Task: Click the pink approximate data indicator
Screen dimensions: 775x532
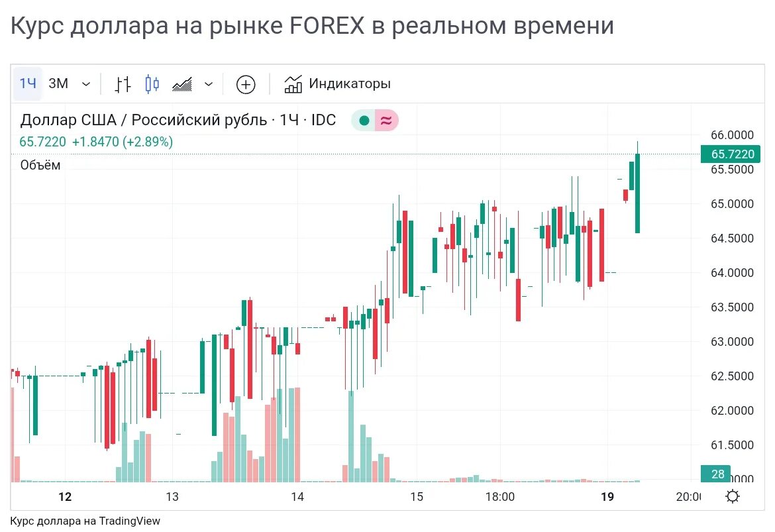Action: pos(387,121)
